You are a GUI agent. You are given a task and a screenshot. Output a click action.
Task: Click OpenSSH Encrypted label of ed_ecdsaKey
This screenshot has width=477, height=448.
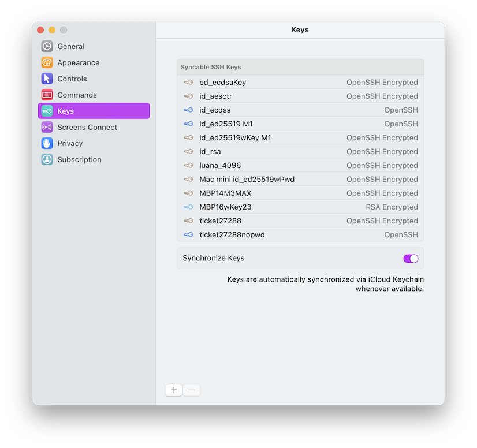(x=382, y=82)
